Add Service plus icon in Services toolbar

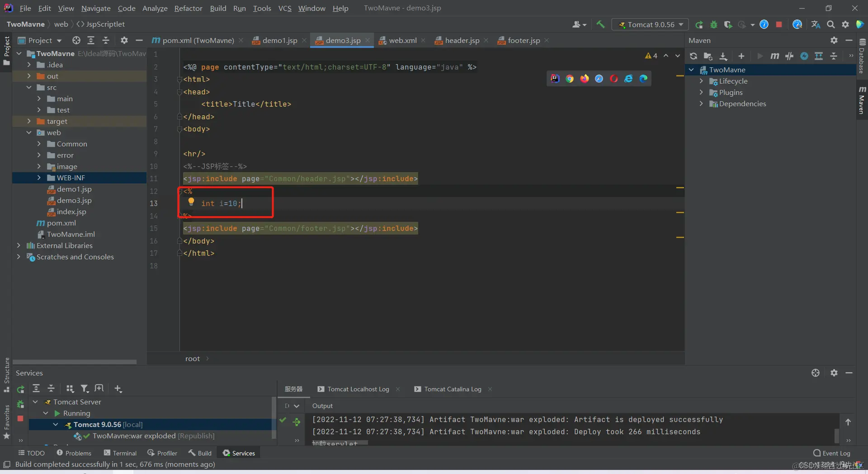118,389
